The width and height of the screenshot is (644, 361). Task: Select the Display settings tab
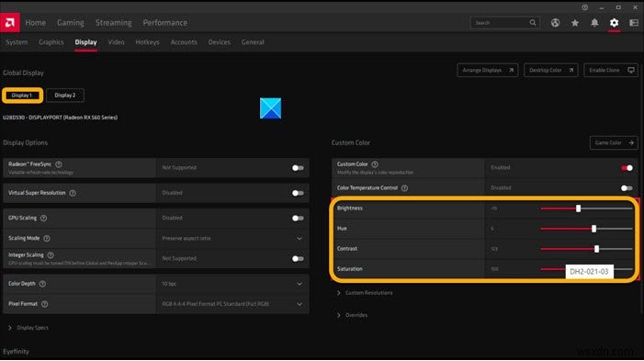[x=85, y=42]
